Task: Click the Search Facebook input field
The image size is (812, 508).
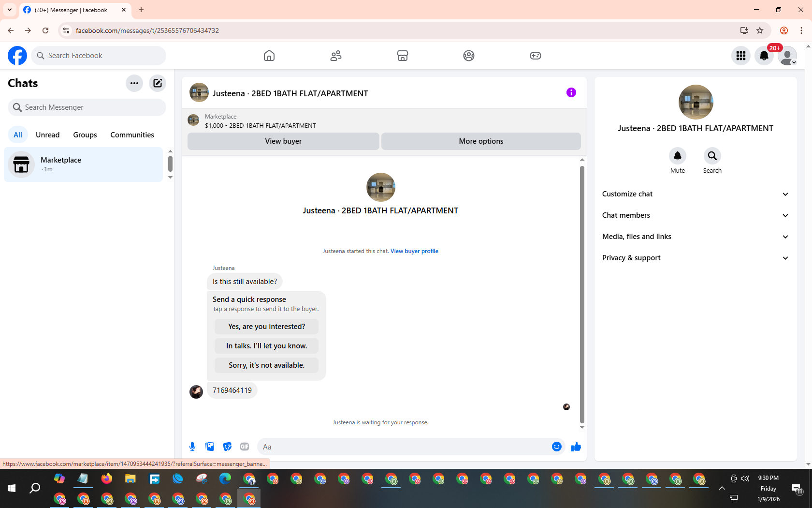Action: coord(99,56)
